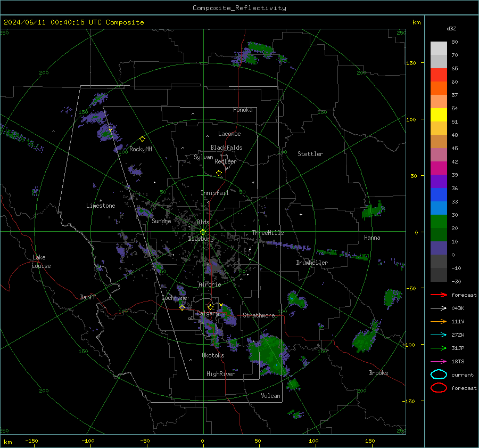479x448 pixels.
Task: Select the dBZ legend heading
Action: [451, 29]
